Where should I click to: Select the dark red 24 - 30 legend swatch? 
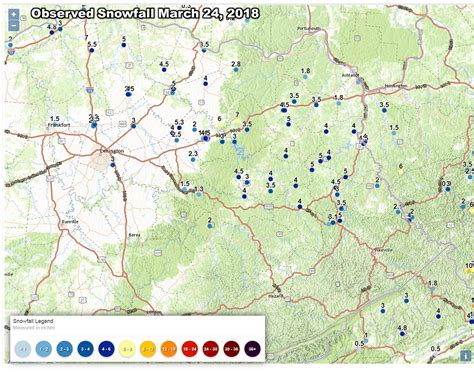coord(211,349)
